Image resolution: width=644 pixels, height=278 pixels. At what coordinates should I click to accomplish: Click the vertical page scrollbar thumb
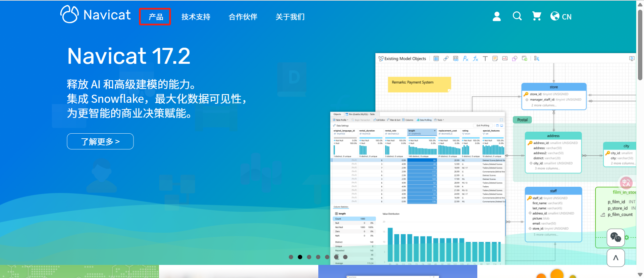[x=640, y=45]
